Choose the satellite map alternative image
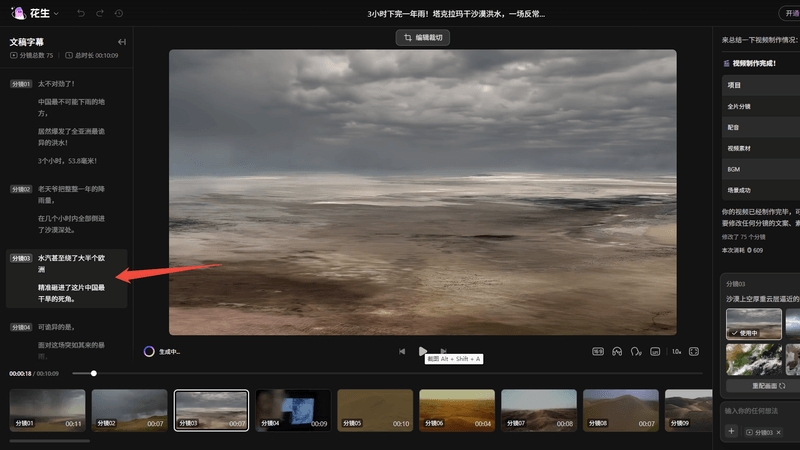 pos(754,360)
